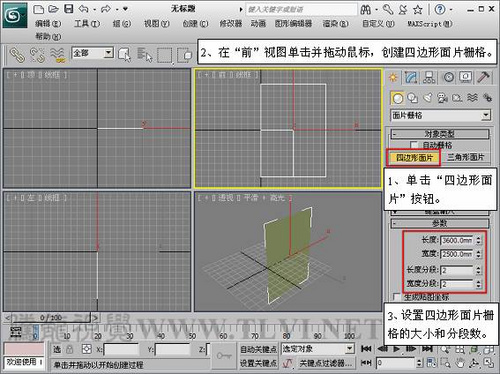
Task: Collapse the 对象类型 rollout
Action: pyautogui.click(x=440, y=134)
